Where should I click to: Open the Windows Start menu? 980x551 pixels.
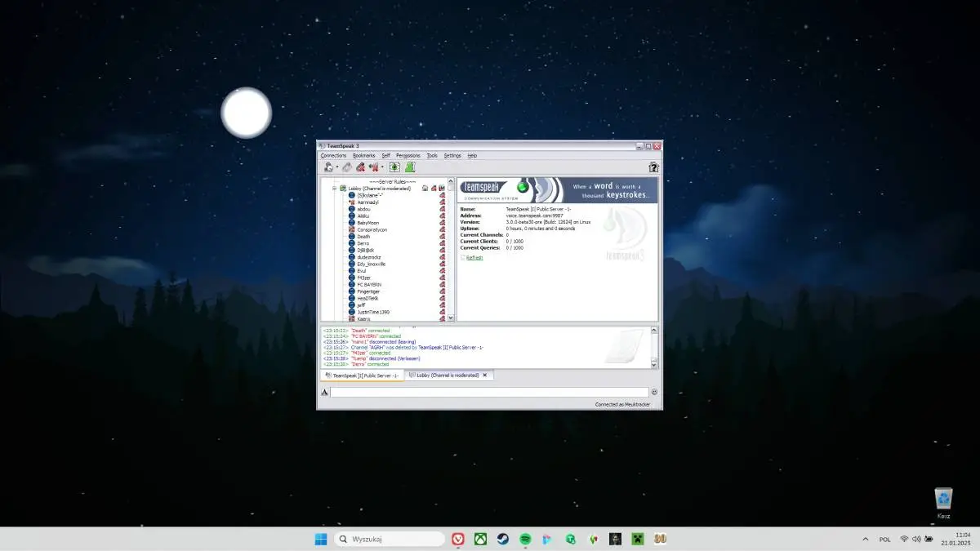(319, 539)
